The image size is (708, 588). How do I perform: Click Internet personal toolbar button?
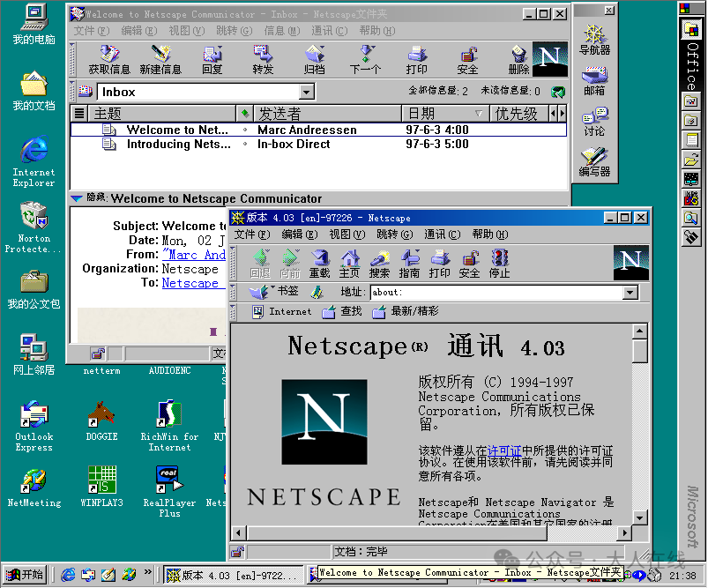tap(282, 311)
